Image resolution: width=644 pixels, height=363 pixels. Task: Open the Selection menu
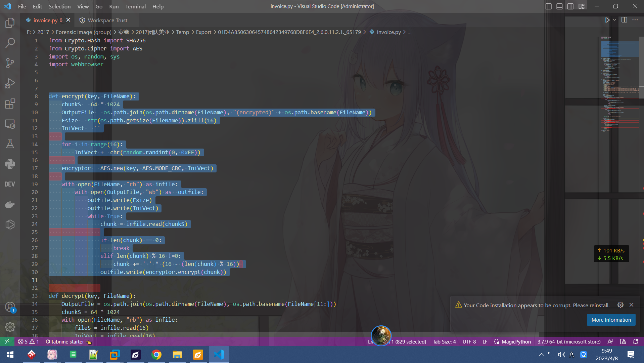click(59, 6)
